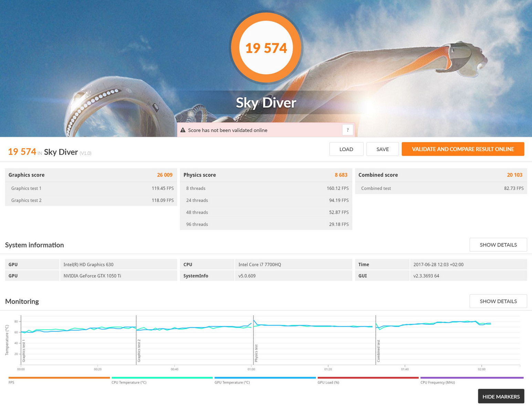532x413 pixels.
Task: Click the 02:00 time axis label
Action: [x=482, y=369]
